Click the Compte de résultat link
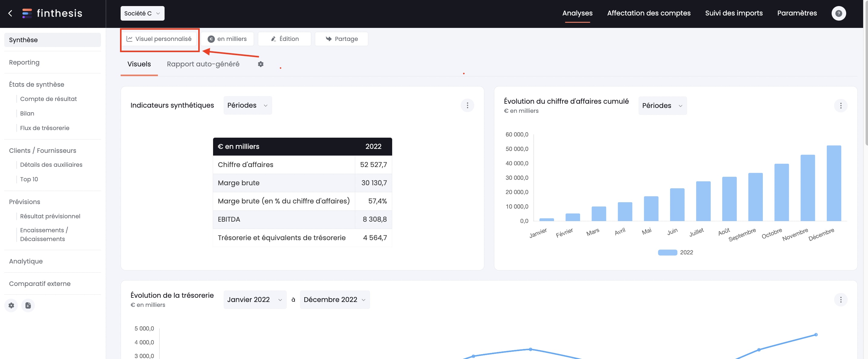 coord(48,99)
